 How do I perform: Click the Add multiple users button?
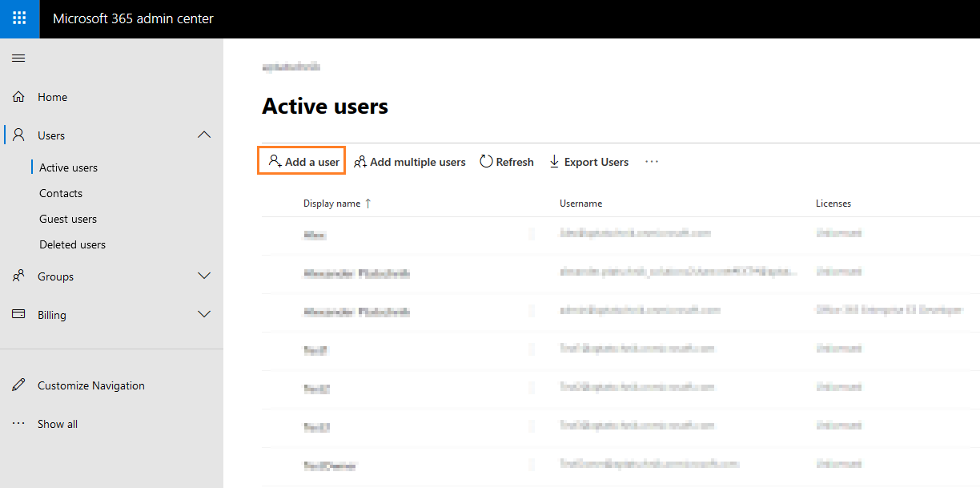tap(410, 162)
